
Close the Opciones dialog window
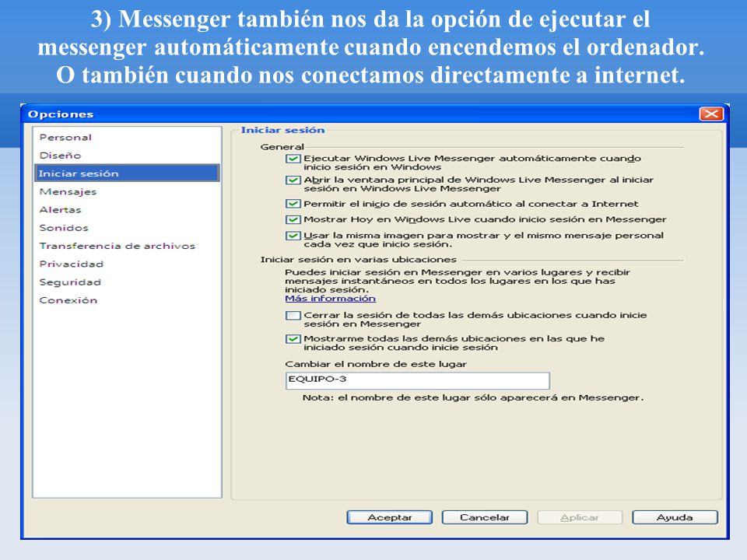[710, 114]
